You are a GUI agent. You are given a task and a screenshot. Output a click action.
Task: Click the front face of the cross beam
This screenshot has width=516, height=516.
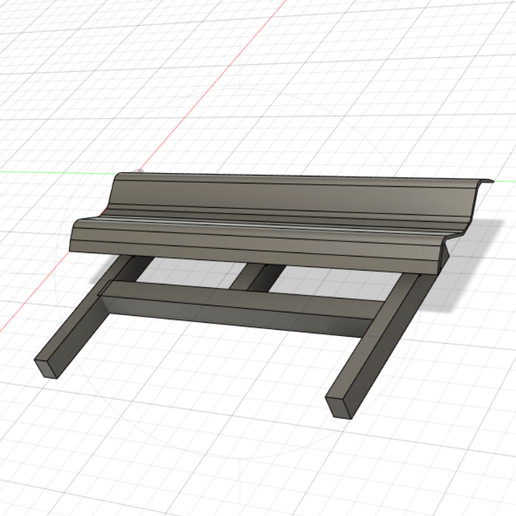[233, 316]
